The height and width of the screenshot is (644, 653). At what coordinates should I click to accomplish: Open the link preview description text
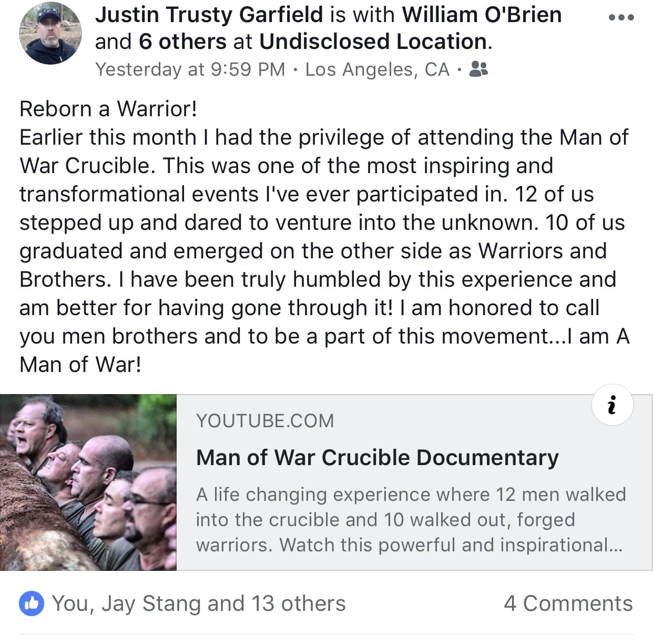pyautogui.click(x=410, y=519)
